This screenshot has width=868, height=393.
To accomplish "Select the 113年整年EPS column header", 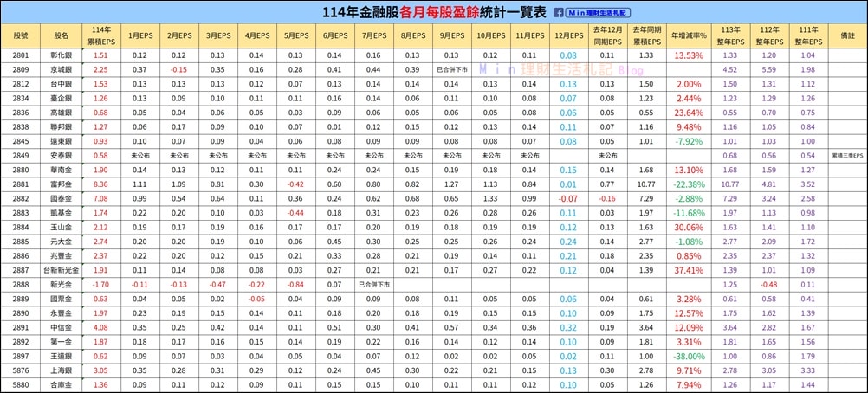I will (x=731, y=36).
